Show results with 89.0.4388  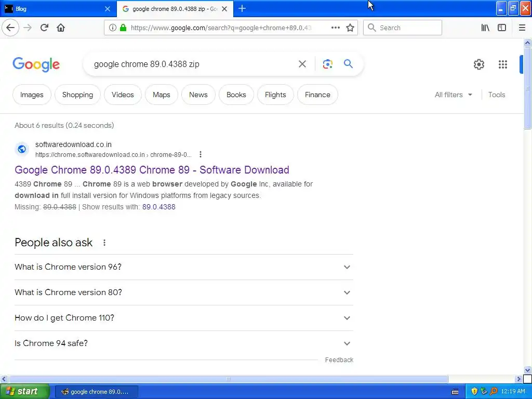coord(159,207)
